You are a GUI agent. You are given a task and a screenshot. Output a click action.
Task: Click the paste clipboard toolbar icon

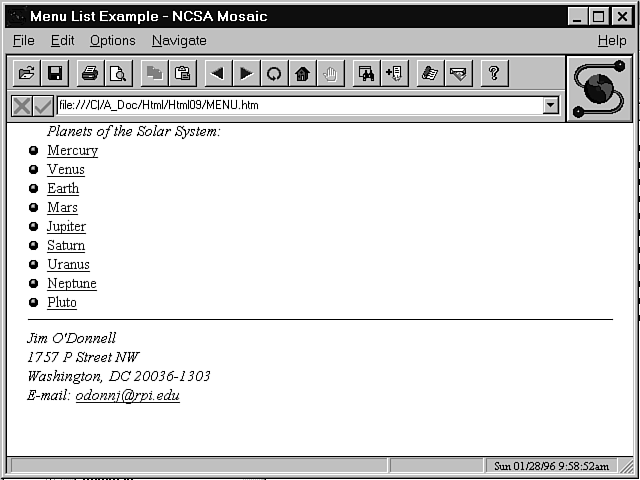click(182, 73)
